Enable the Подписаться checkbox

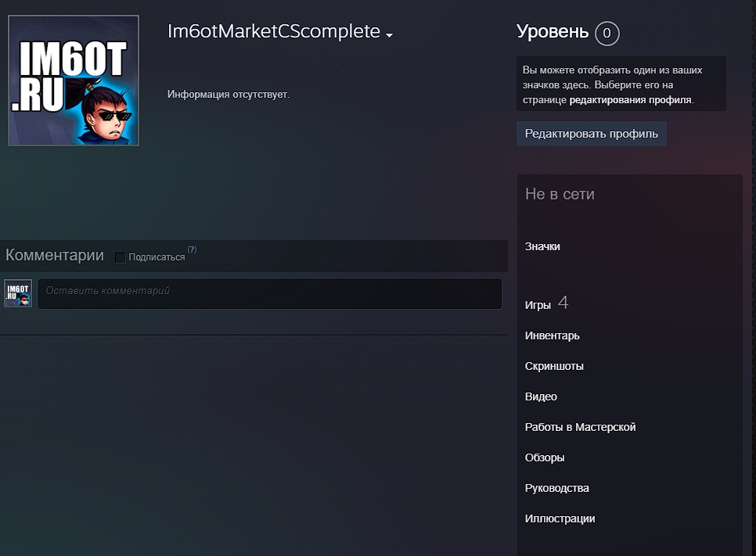click(x=121, y=258)
